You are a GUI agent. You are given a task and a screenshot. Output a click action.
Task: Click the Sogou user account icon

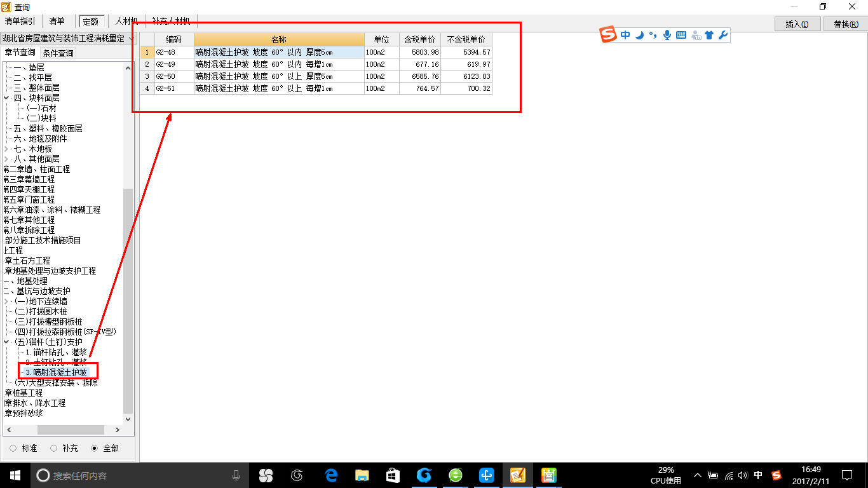click(696, 35)
